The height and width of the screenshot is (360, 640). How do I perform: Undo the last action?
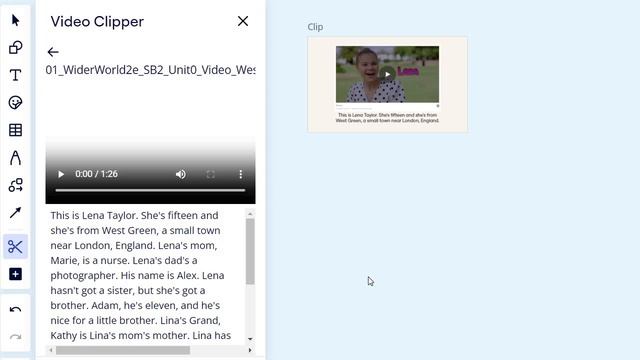(16, 310)
